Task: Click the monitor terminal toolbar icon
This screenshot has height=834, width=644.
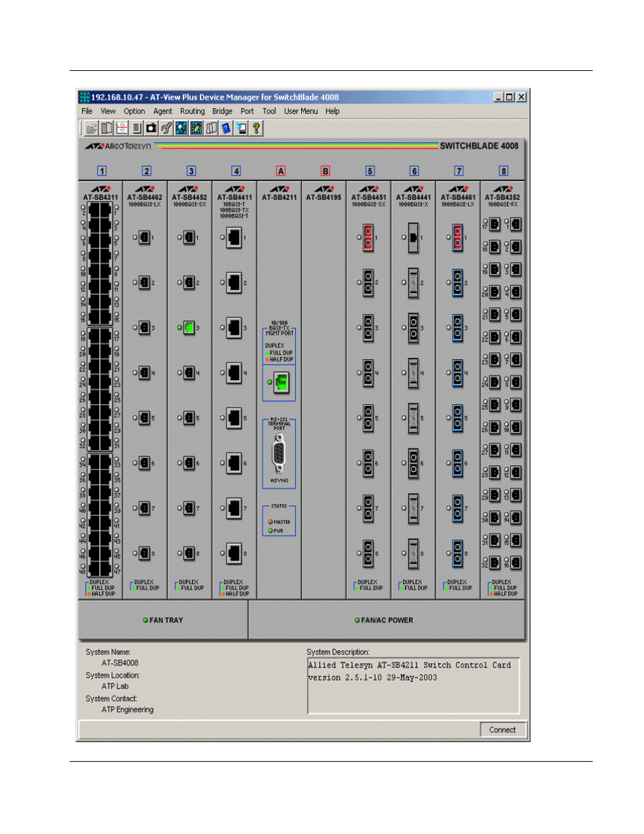Action: tap(241, 128)
